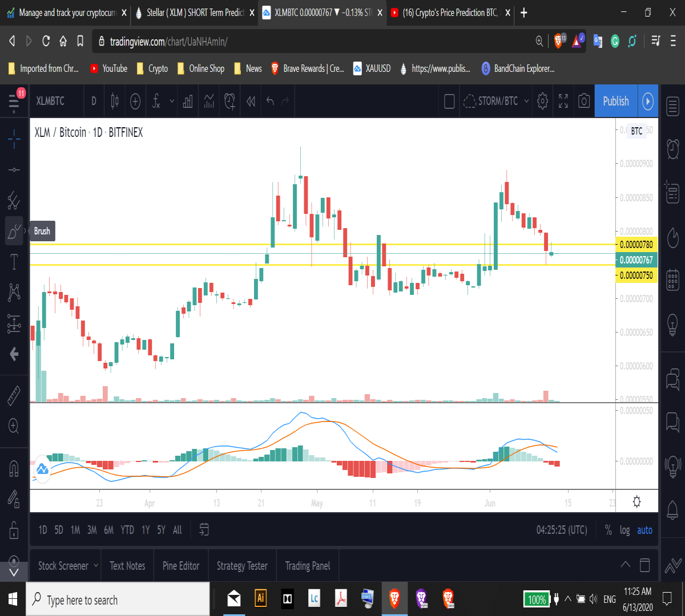The width and height of the screenshot is (685, 616).
Task: Select the 3M date range button
Action: (92, 530)
